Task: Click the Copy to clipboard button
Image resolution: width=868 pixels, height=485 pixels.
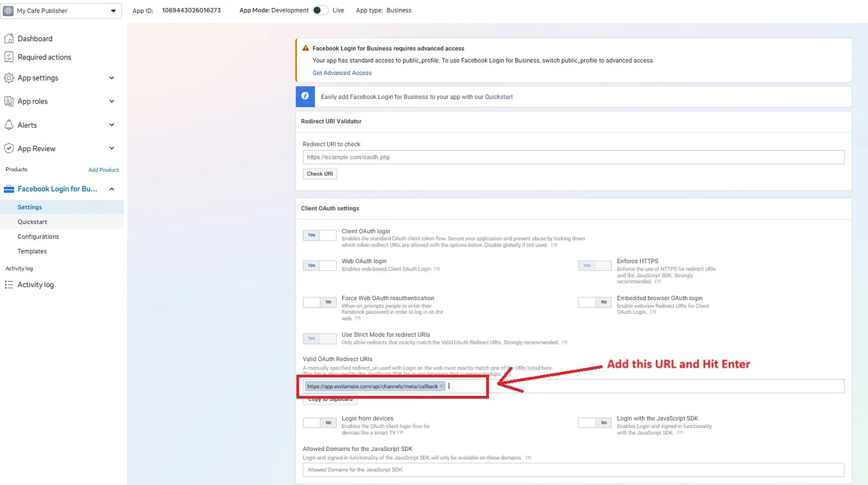Action: [x=330, y=399]
